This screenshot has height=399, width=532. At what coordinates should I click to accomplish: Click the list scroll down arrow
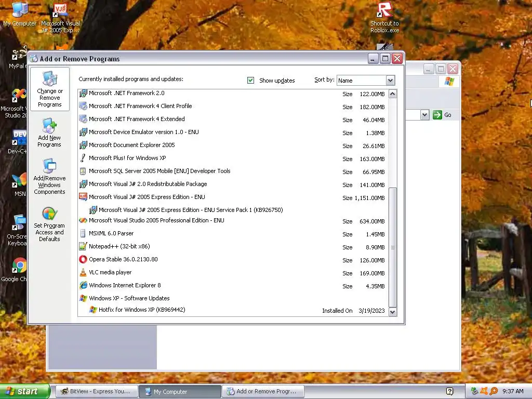(393, 312)
